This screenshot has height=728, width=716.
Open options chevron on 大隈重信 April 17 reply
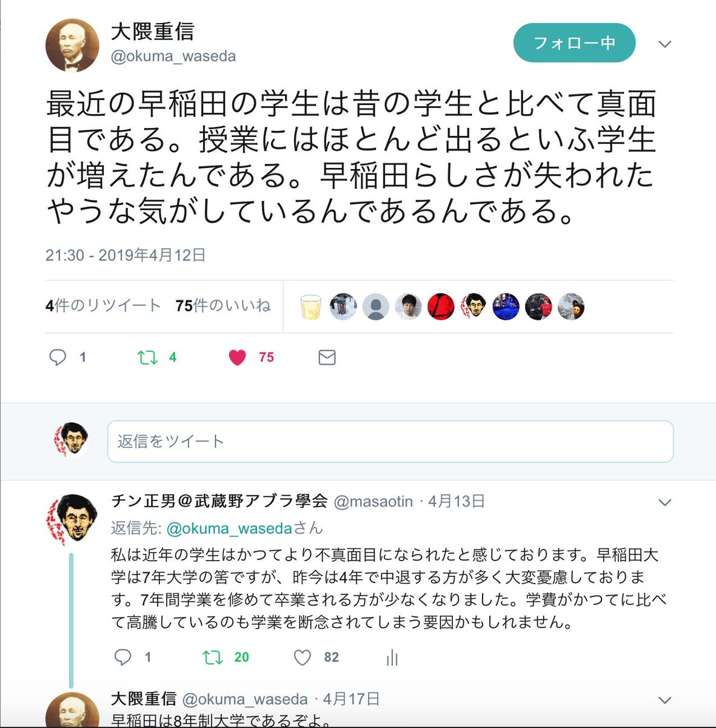pos(665,700)
